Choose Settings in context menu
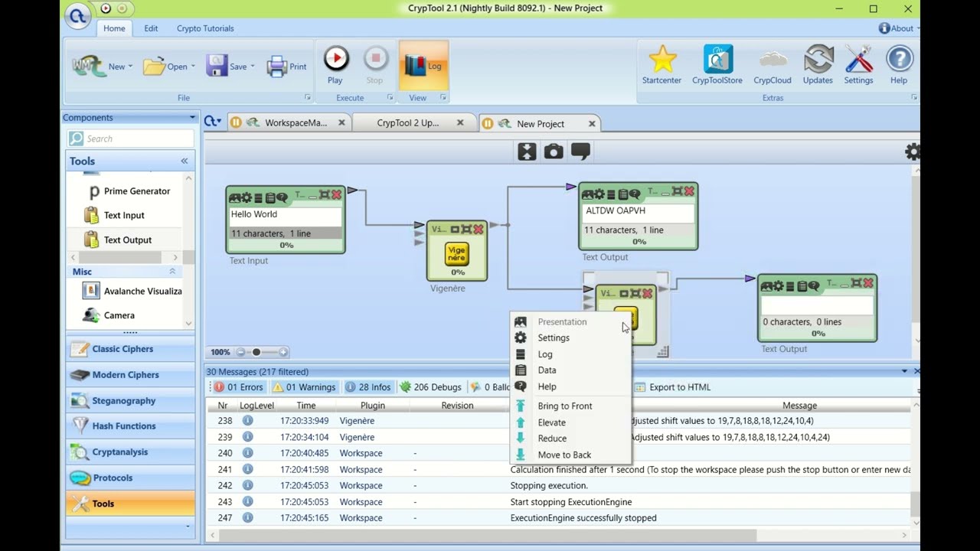Viewport: 980px width, 551px height. click(570, 337)
